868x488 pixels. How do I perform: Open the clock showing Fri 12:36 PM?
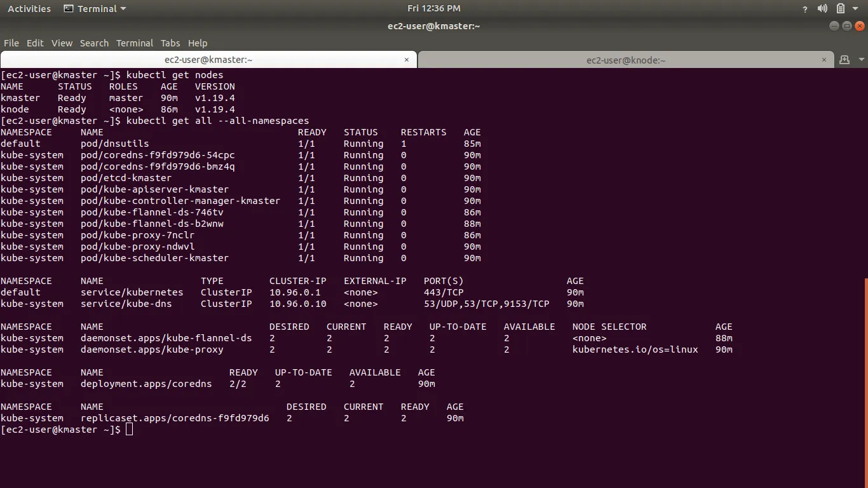(x=434, y=9)
